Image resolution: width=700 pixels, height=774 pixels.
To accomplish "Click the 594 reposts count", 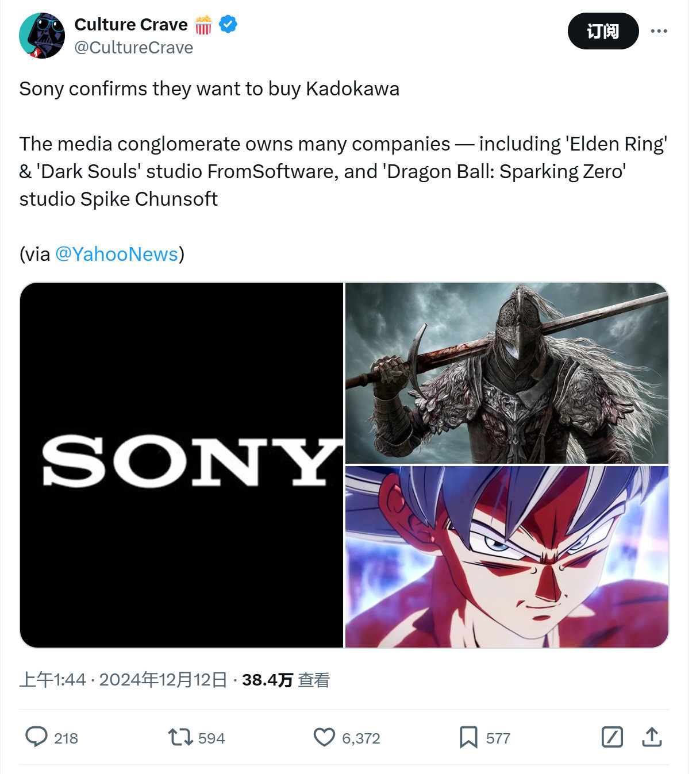I will pos(211,738).
